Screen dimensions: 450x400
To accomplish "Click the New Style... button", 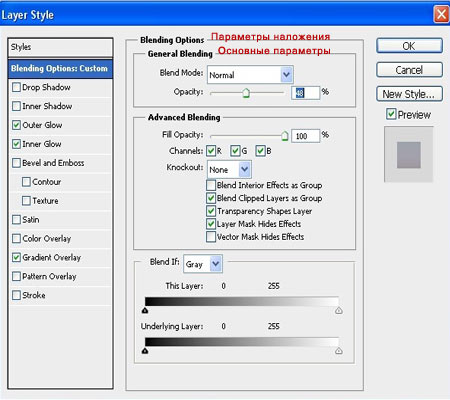I will pos(409,94).
